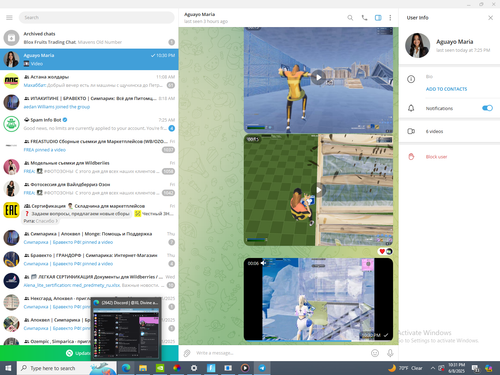
Task: Click Aguayo Maria profile photo in User Info
Action: tap(417, 45)
